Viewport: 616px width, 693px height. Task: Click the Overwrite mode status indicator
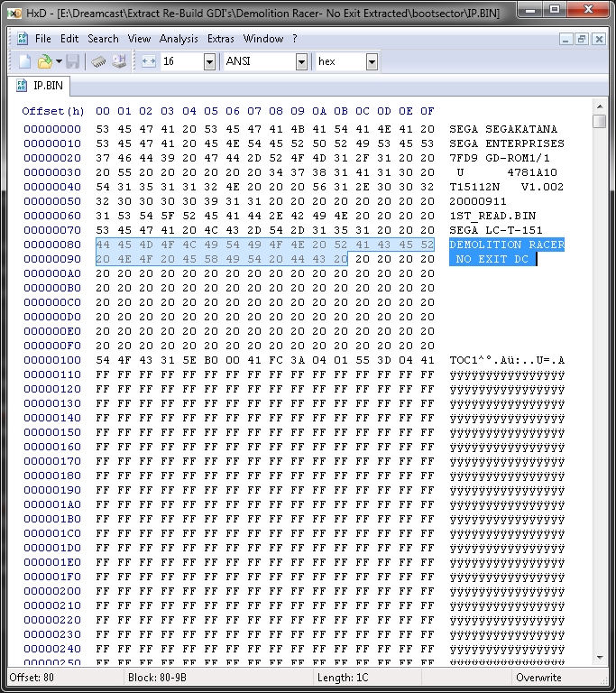(x=538, y=678)
